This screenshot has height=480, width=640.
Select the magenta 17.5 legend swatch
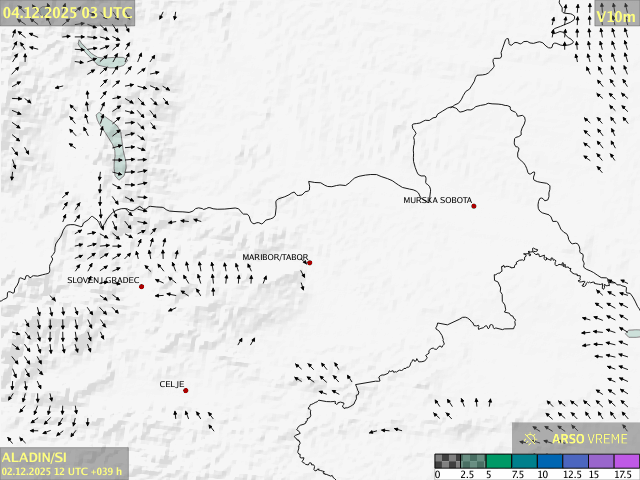coord(626,461)
